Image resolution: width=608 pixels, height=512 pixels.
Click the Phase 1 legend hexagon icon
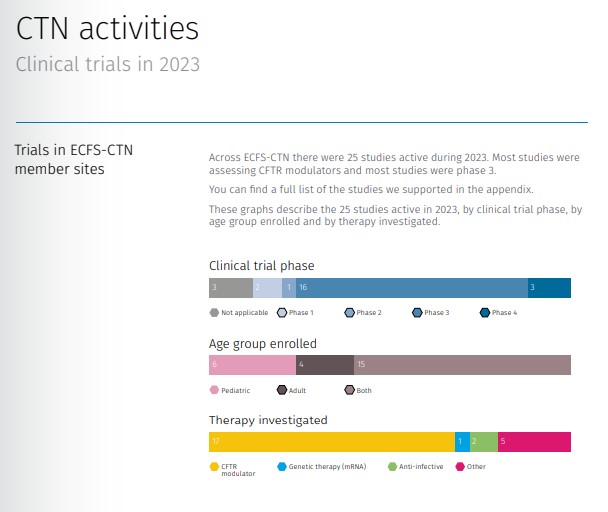pos(282,313)
